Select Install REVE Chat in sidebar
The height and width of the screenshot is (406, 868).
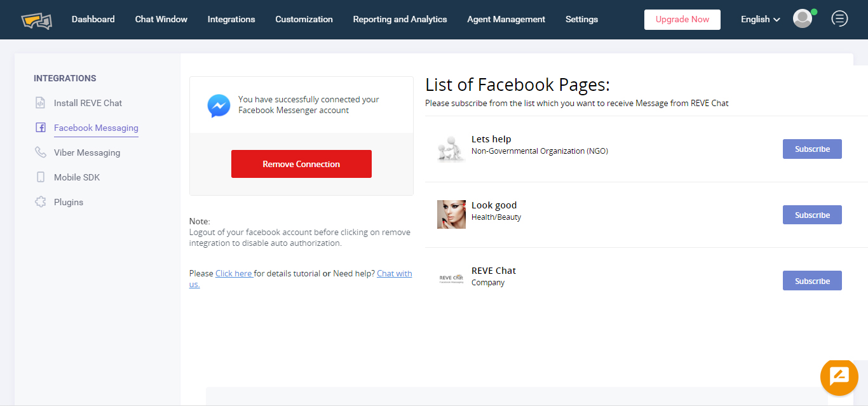88,103
